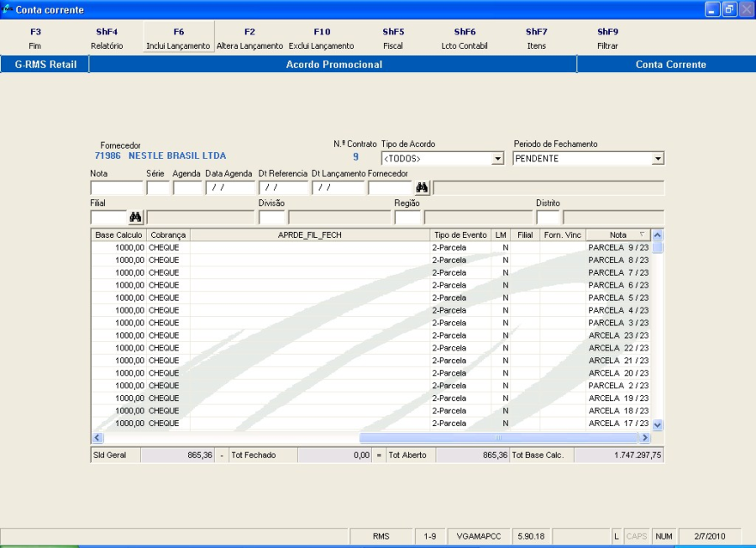Click the horizontal scroll left arrow
Screen dimensions: 756x548
coord(97,438)
